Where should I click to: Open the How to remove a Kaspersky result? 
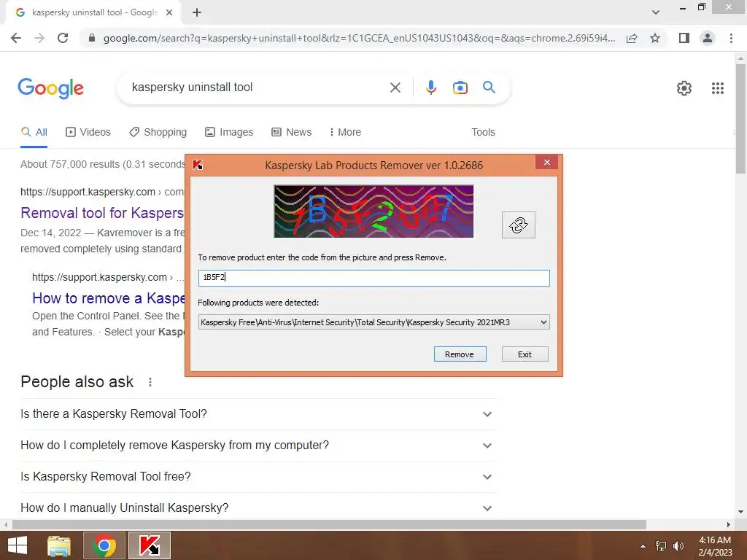pyautogui.click(x=108, y=298)
